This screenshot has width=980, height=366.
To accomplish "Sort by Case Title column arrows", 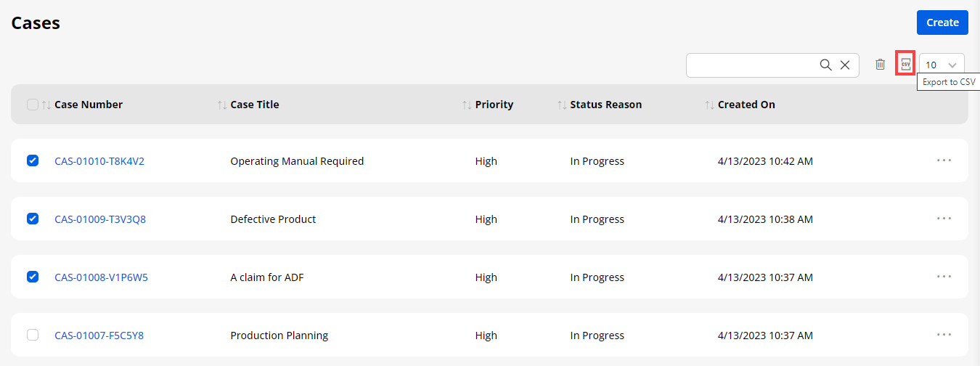I will click(222, 105).
